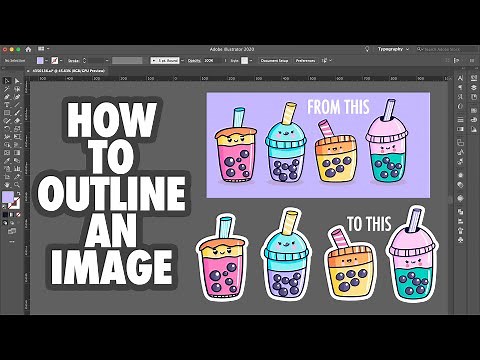Select the Rectangle tool
This screenshot has height=360, width=480.
7,113
